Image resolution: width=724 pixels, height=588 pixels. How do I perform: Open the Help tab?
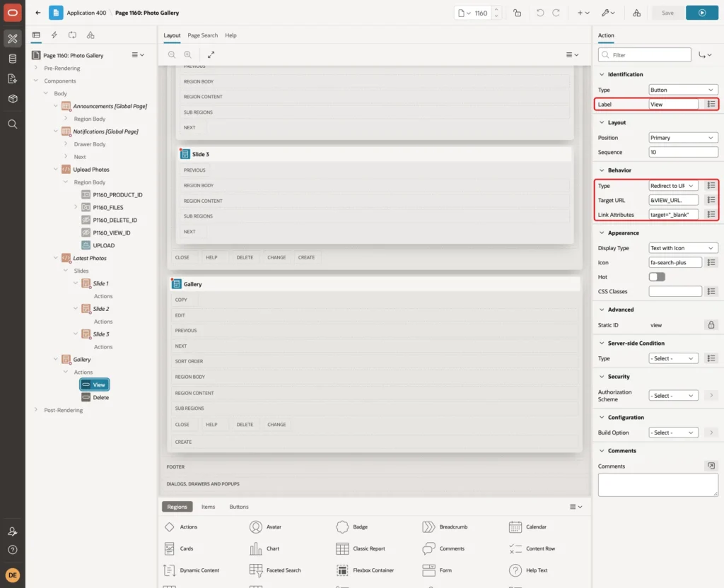tap(230, 35)
